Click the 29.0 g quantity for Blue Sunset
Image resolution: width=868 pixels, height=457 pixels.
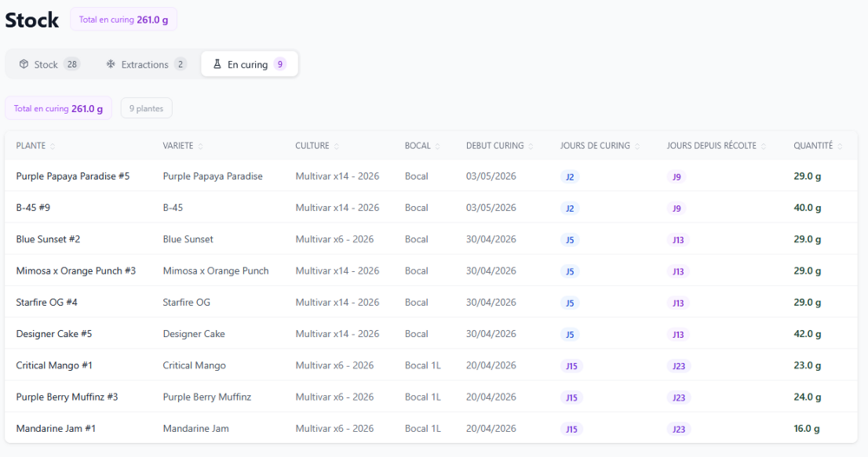click(807, 239)
